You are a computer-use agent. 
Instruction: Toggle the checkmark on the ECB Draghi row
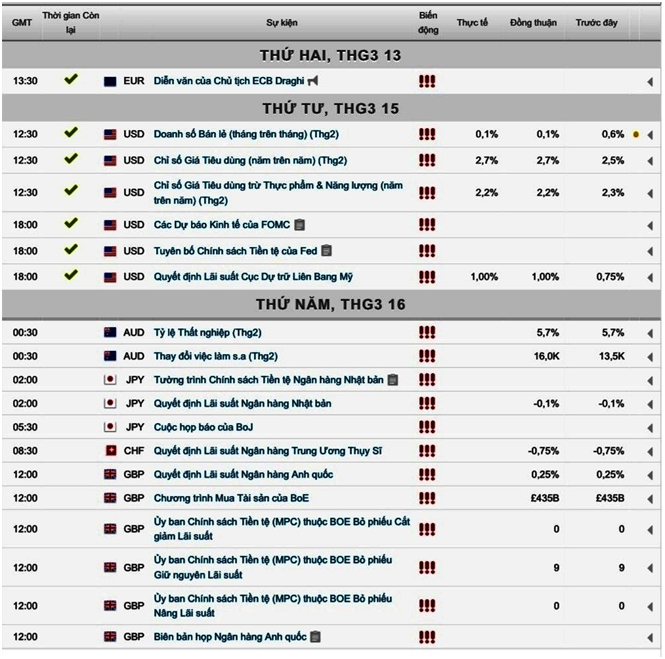70,79
